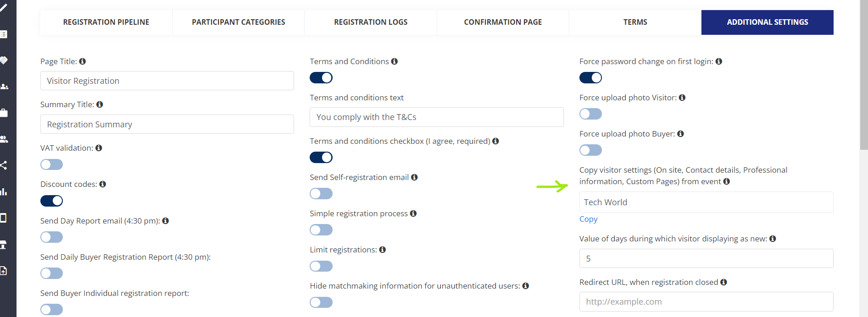The height and width of the screenshot is (317, 868).
Task: Open the Tech World event selector
Action: (x=706, y=202)
